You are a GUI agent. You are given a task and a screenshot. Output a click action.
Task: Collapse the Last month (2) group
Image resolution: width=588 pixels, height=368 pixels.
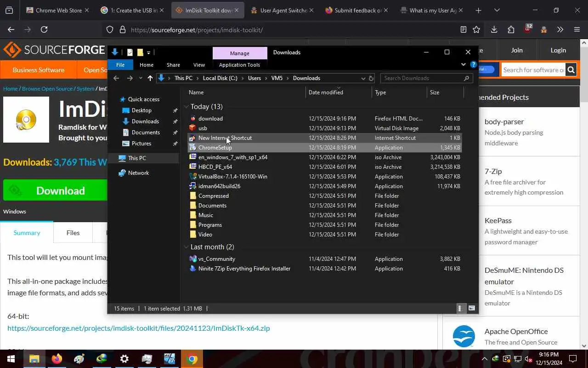click(x=187, y=247)
